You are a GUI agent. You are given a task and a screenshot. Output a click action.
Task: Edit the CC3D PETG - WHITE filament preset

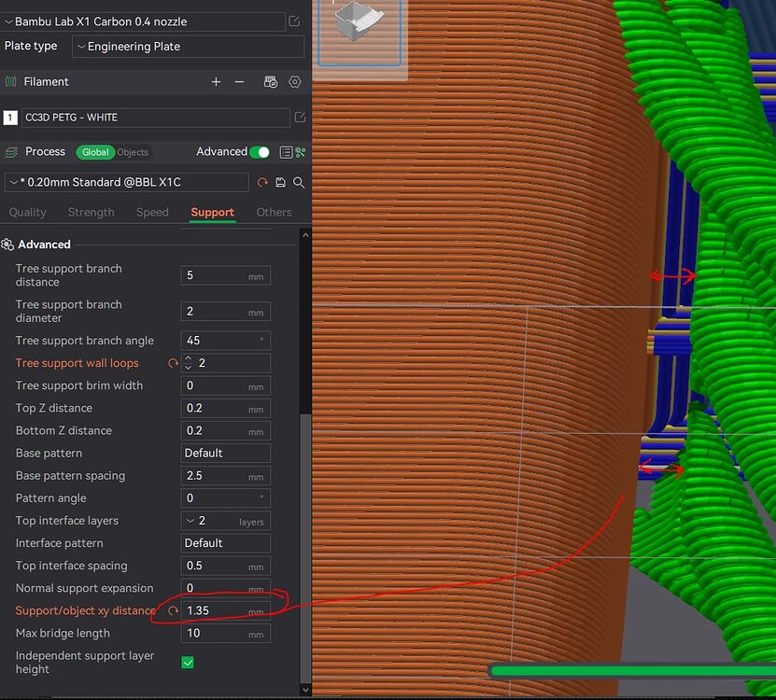[300, 118]
